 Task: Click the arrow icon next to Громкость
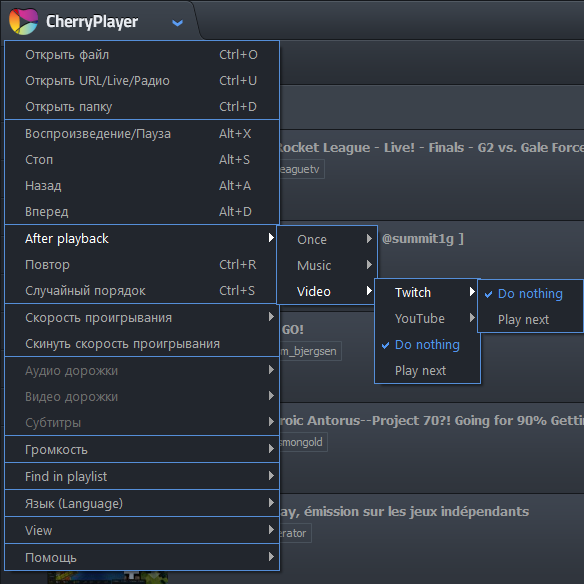[271, 449]
